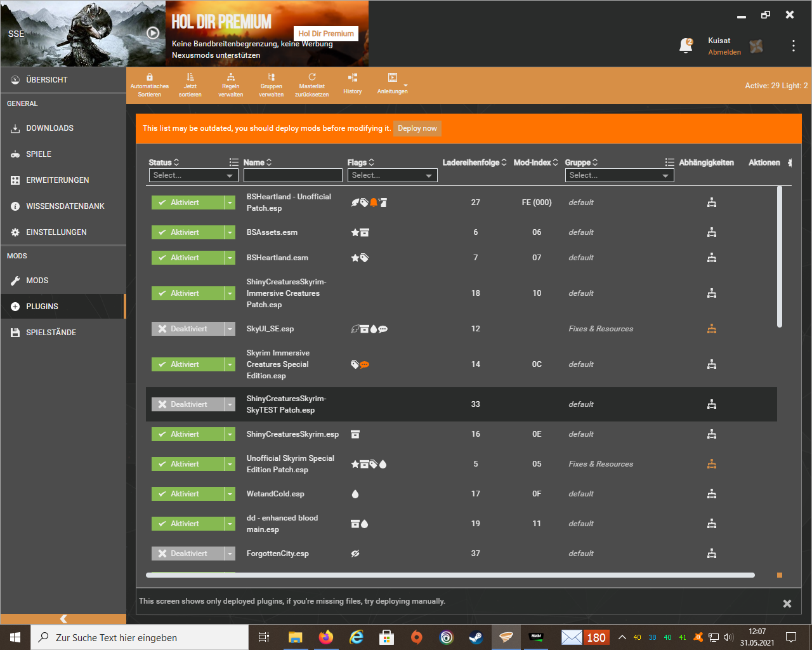Viewport: 812px width, 650px height.
Task: Click dependency icon for SkyUI_SE.esp
Action: click(x=712, y=329)
